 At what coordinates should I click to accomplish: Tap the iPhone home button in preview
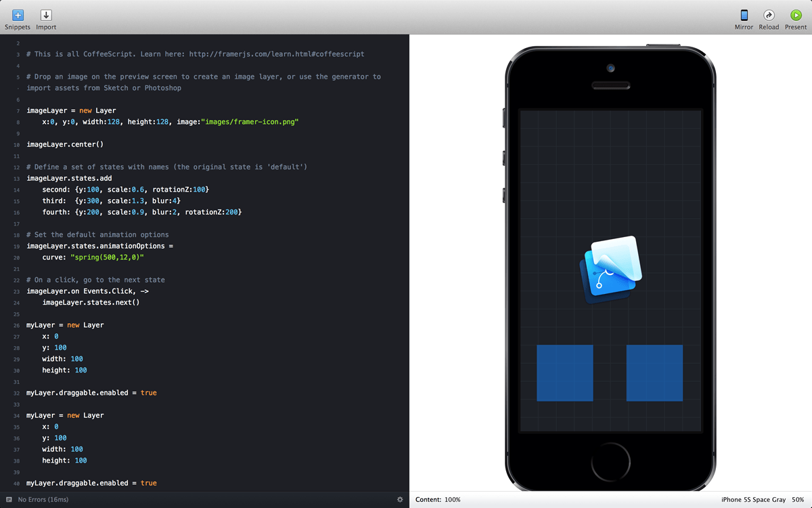tap(610, 462)
